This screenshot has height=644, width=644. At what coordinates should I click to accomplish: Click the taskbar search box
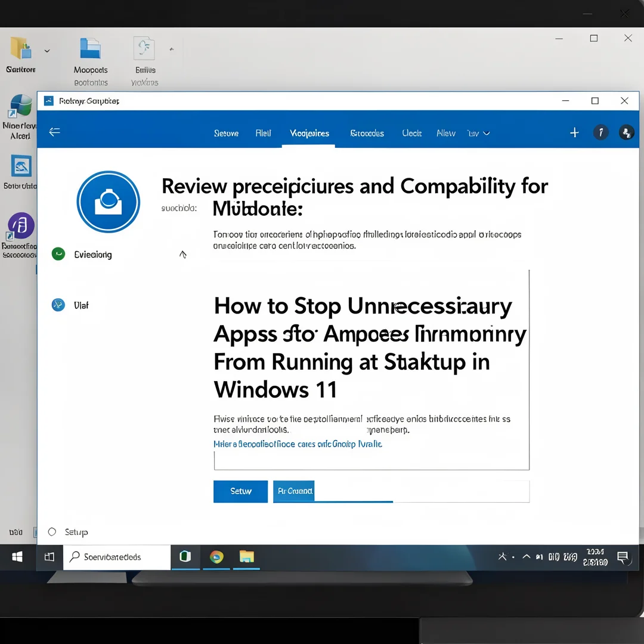point(117,557)
